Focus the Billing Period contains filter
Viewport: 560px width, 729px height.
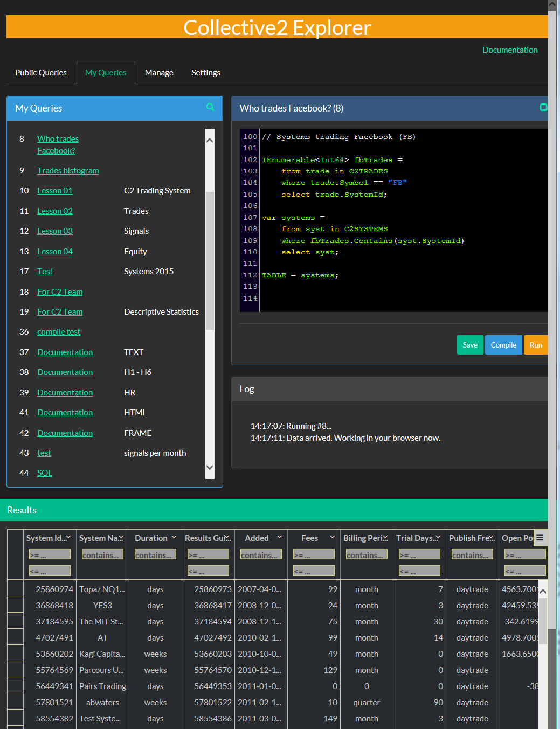tap(367, 554)
